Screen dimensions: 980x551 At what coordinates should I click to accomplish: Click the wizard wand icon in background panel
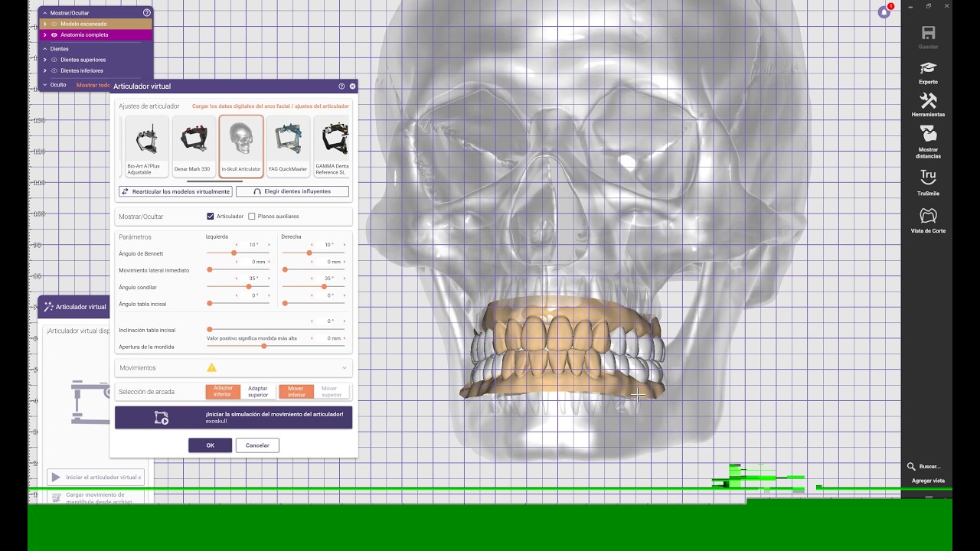[x=48, y=307]
